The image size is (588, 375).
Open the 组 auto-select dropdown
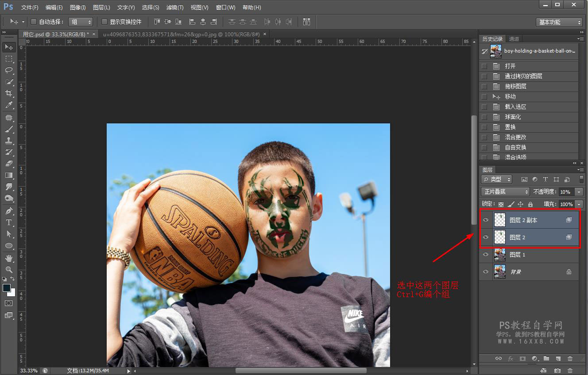point(81,22)
